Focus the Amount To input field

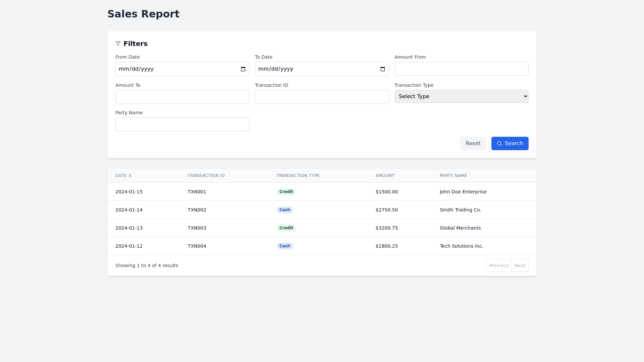[182, 97]
